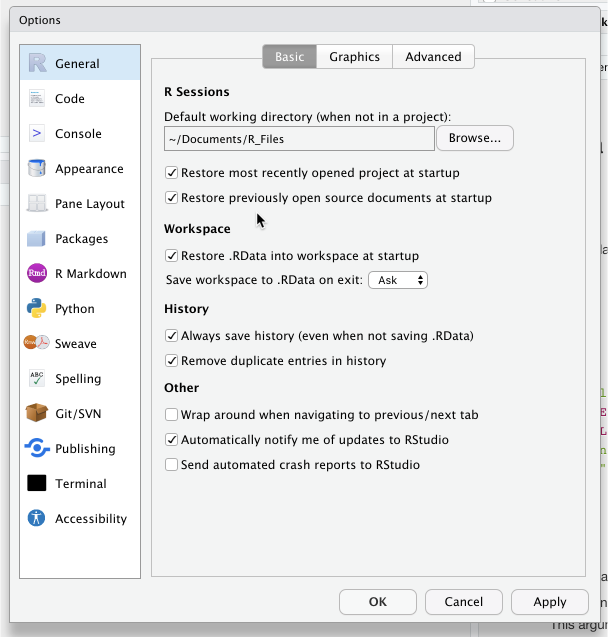Toggle Remove duplicate entries in history
Image resolution: width=608 pixels, height=637 pixels.
pyautogui.click(x=171, y=361)
